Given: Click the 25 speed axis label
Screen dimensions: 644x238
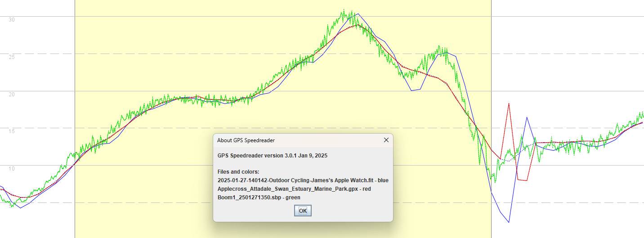Looking at the screenshot, I should (12, 57).
